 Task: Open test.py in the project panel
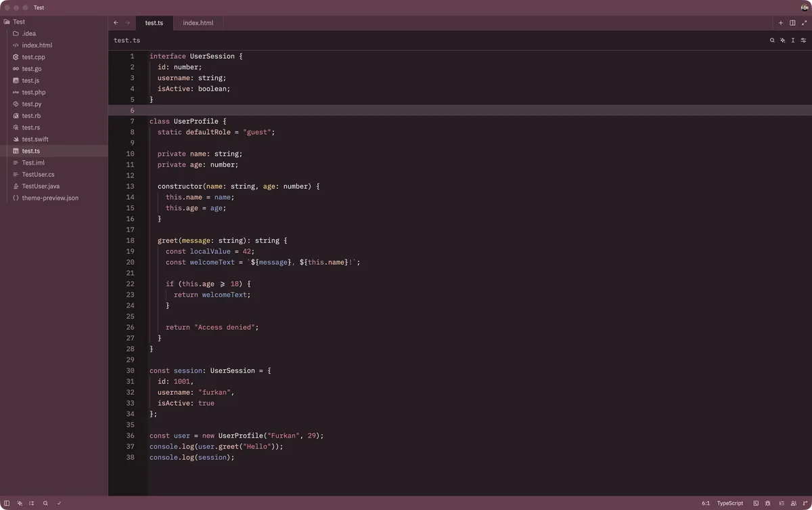(54, 104)
